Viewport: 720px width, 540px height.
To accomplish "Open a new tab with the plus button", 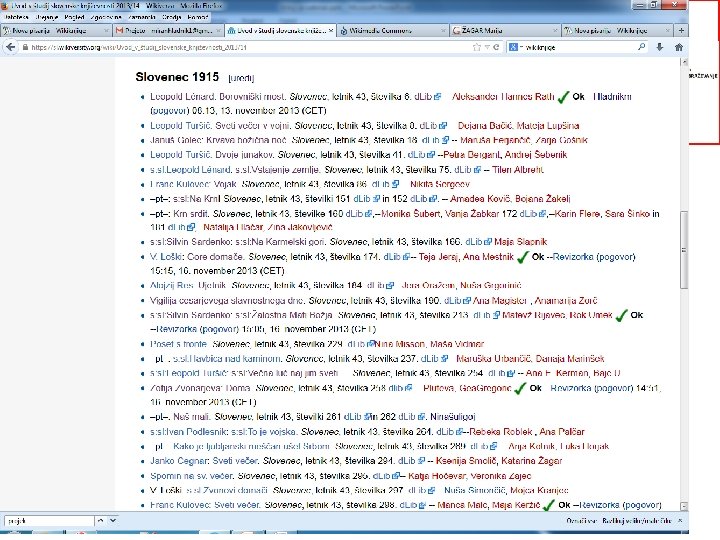I will click(x=681, y=30).
